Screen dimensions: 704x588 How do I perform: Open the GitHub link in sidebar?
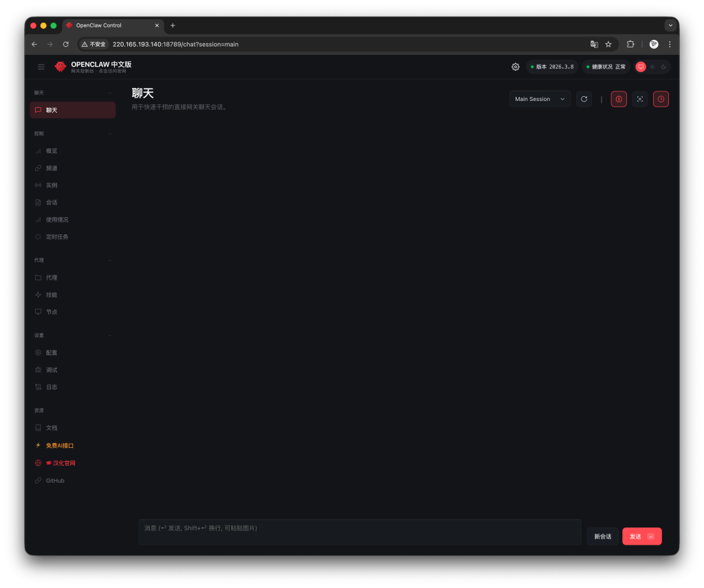[55, 481]
